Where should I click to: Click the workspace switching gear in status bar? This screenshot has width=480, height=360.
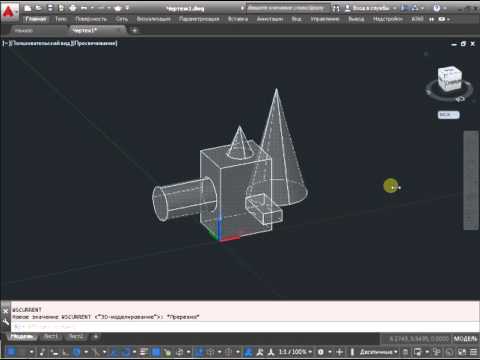click(x=321, y=352)
